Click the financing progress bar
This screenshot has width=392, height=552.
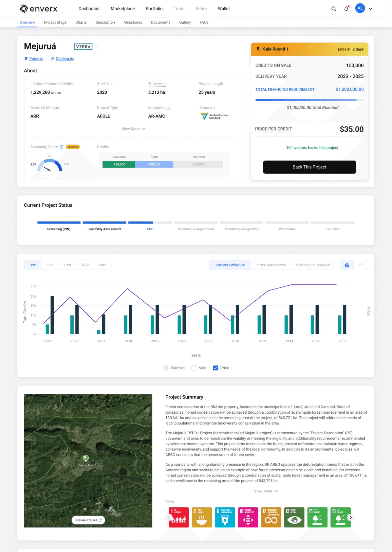click(309, 100)
